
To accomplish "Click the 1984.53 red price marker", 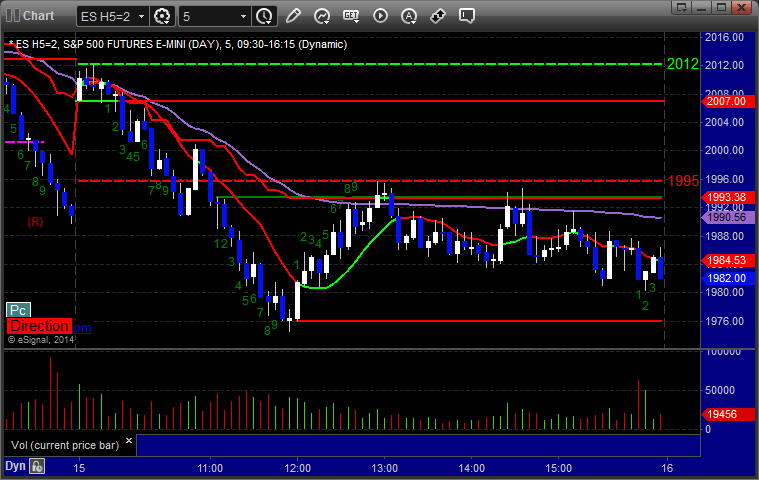I will pos(728,260).
